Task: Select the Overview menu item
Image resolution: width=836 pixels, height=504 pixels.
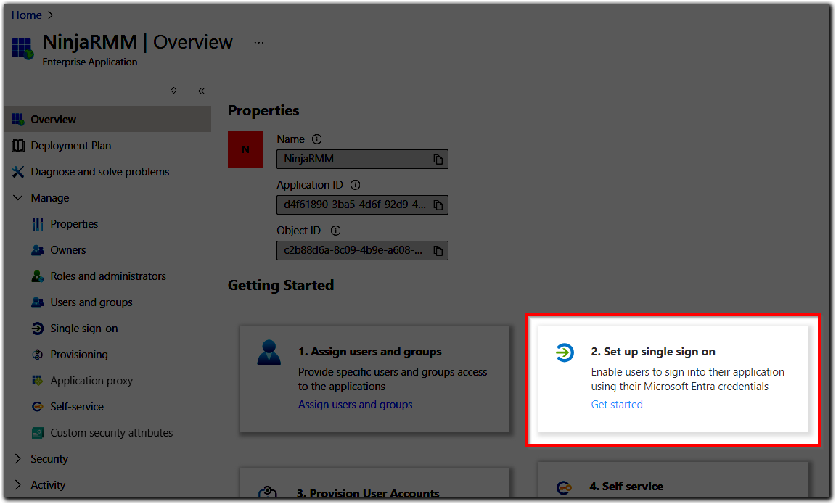Action: click(52, 119)
